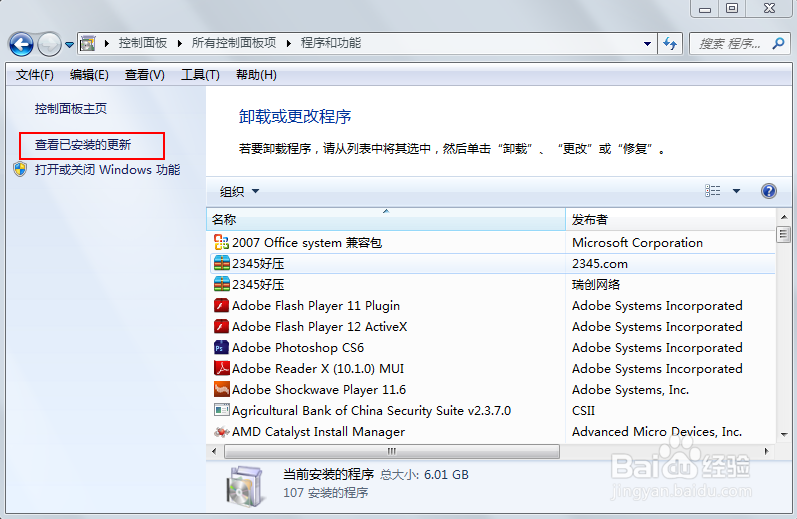Click publisher 'CSII'

[583, 411]
